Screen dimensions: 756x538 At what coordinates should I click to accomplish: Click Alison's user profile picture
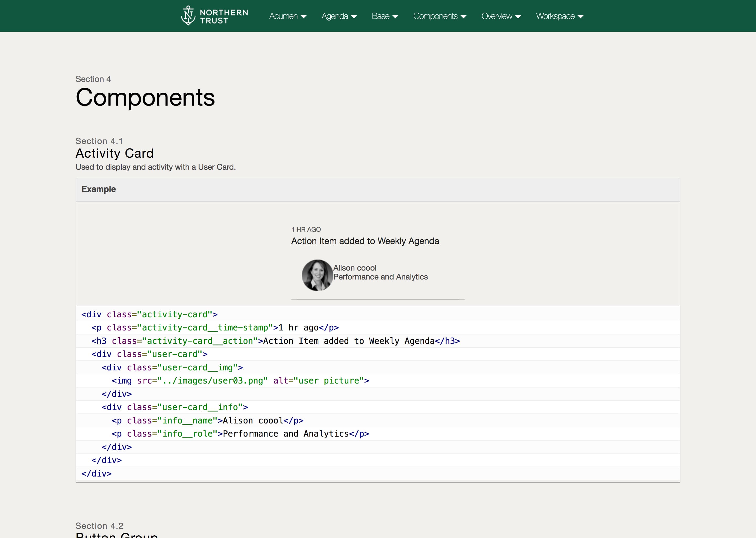pos(317,275)
